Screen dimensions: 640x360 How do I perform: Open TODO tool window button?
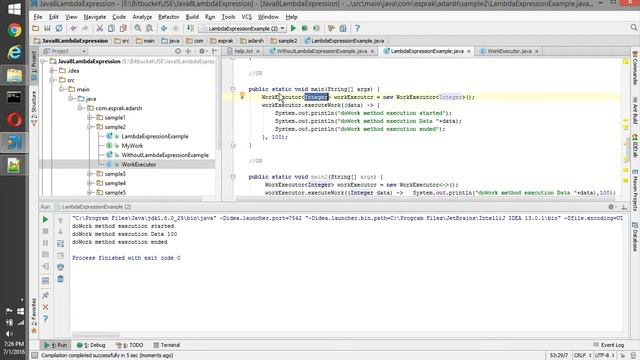click(130, 345)
